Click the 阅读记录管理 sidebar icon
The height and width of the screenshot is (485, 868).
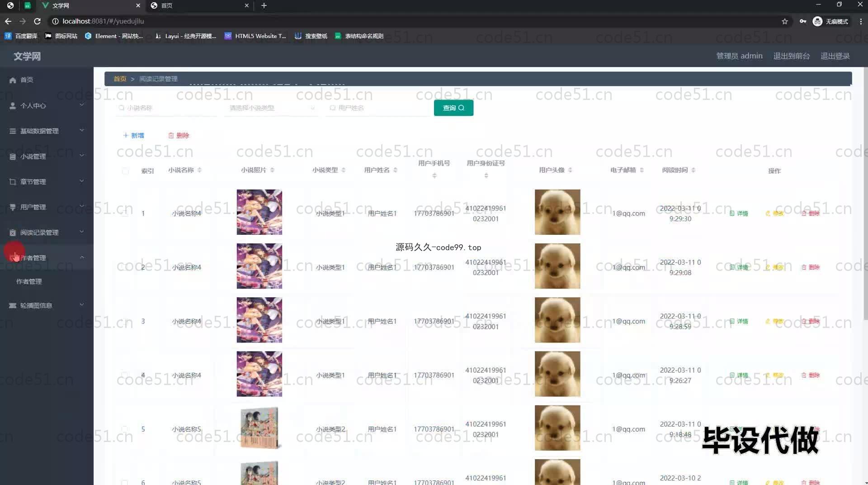[13, 233]
